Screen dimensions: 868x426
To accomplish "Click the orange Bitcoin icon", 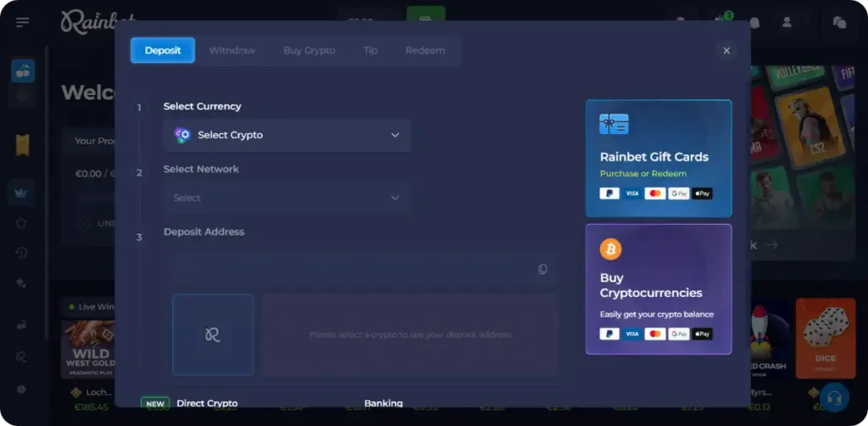I will click(x=610, y=249).
